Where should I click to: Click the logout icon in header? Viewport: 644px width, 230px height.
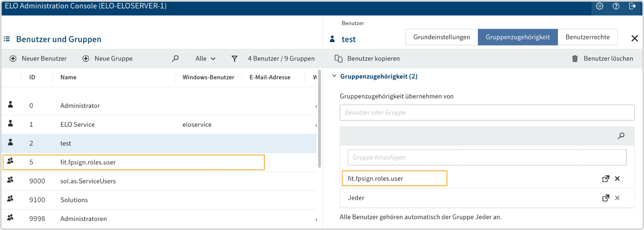[633, 6]
